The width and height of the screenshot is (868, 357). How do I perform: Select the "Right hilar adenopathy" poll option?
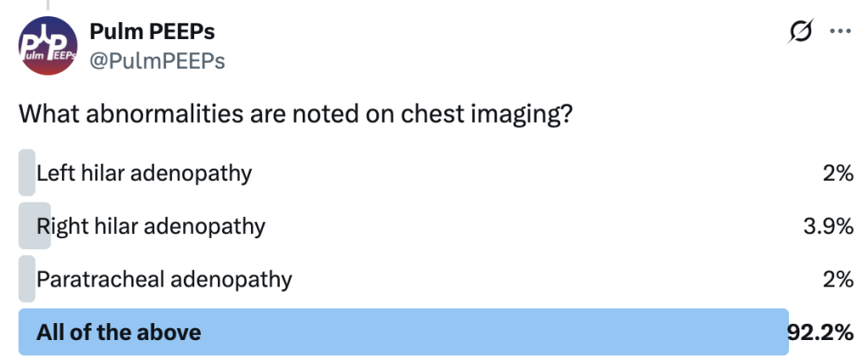151,226
